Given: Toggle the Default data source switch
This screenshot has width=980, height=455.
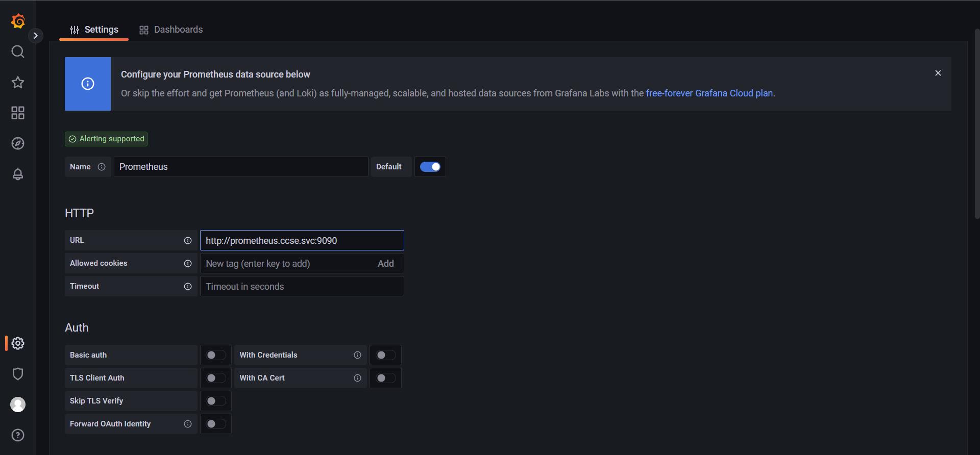Looking at the screenshot, I should pos(430,167).
